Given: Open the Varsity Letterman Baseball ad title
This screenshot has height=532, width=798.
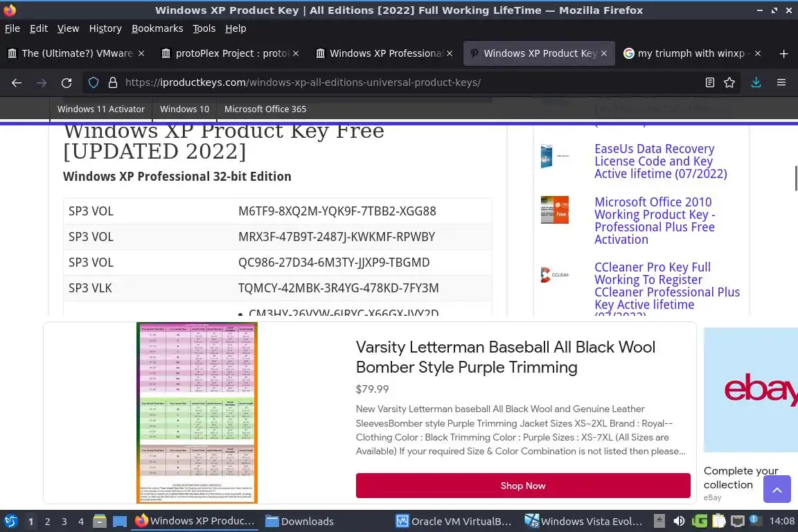Looking at the screenshot, I should pyautogui.click(x=506, y=357).
